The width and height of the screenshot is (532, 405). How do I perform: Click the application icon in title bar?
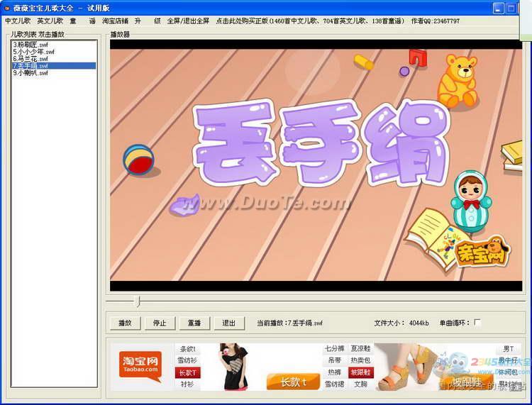pos(6,8)
